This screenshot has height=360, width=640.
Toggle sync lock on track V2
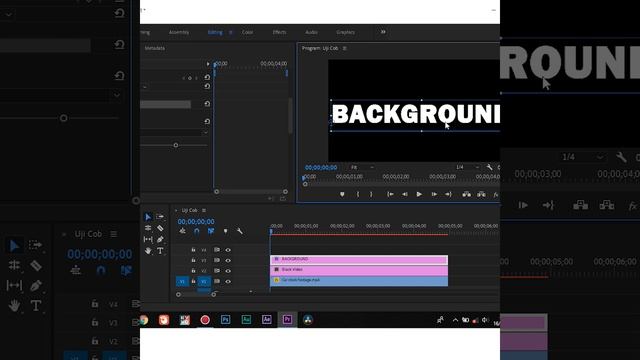[x=217, y=271]
